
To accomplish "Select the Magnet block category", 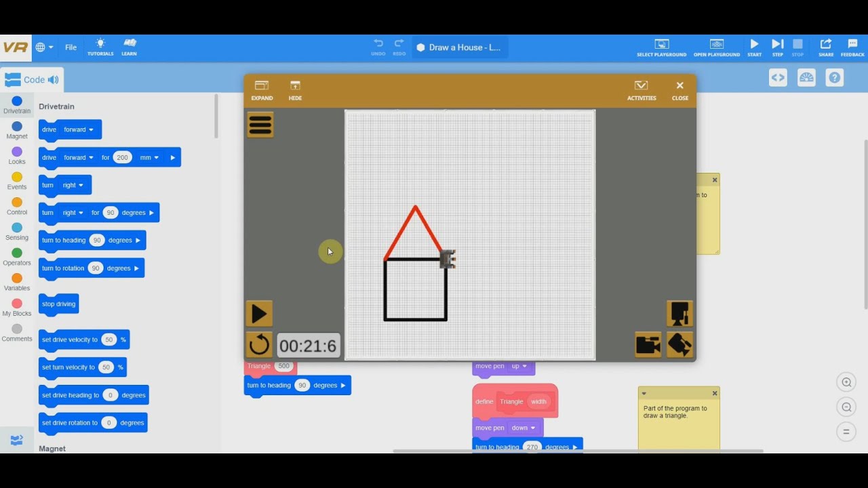I will coord(17,131).
